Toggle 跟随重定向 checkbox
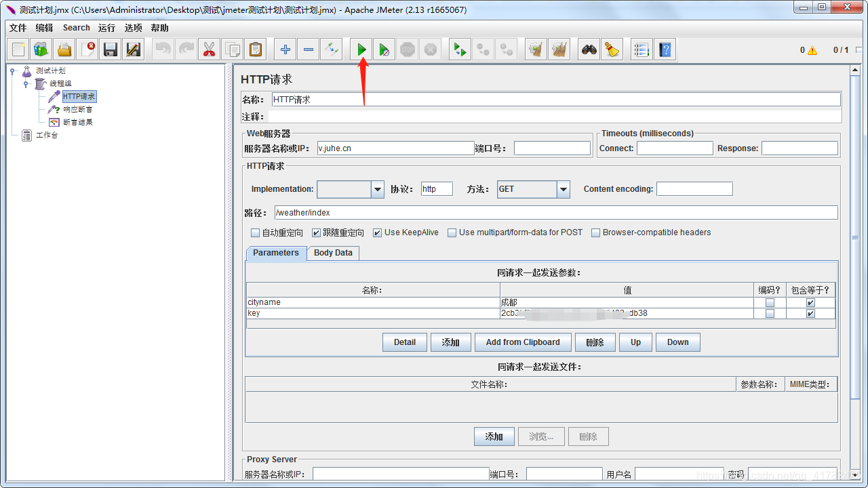This screenshot has width=868, height=488. point(316,232)
